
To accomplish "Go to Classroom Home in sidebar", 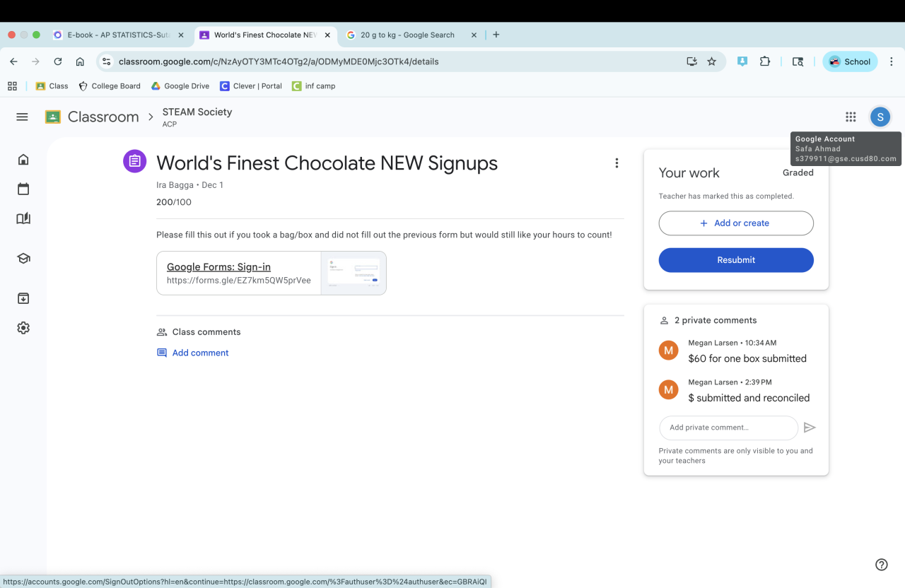I will [x=23, y=160].
